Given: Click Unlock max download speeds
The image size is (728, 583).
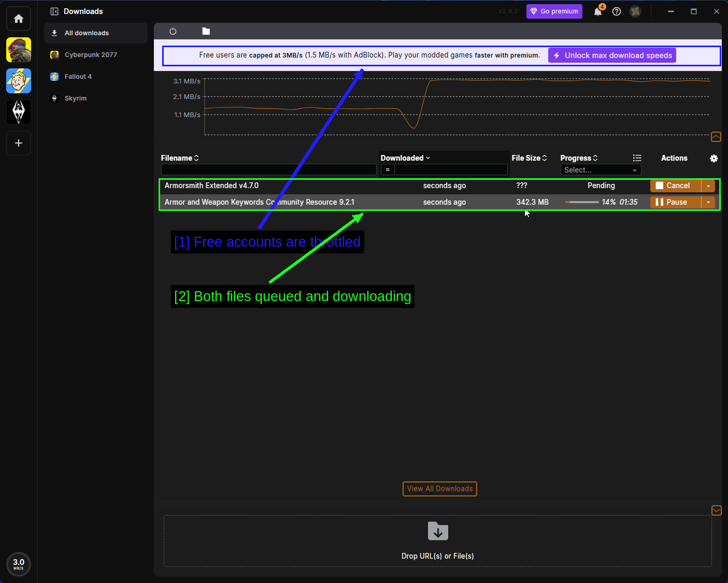Looking at the screenshot, I should click(612, 55).
